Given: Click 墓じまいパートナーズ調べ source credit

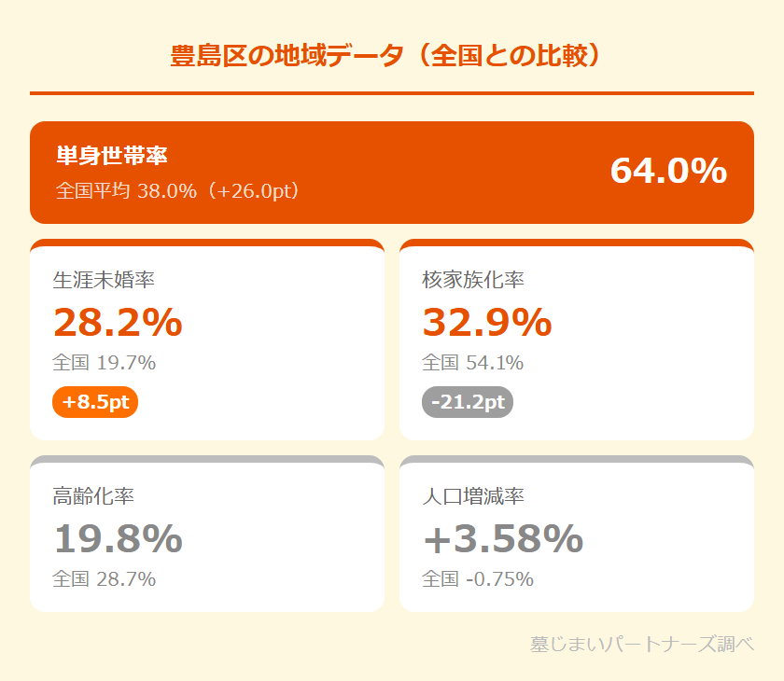Looking at the screenshot, I should [641, 644].
